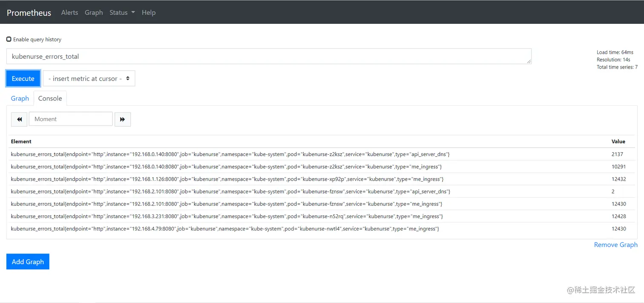Select the kubenurse-xp92p me_ingress row
The width and height of the screenshot is (644, 303).
coord(322,179)
